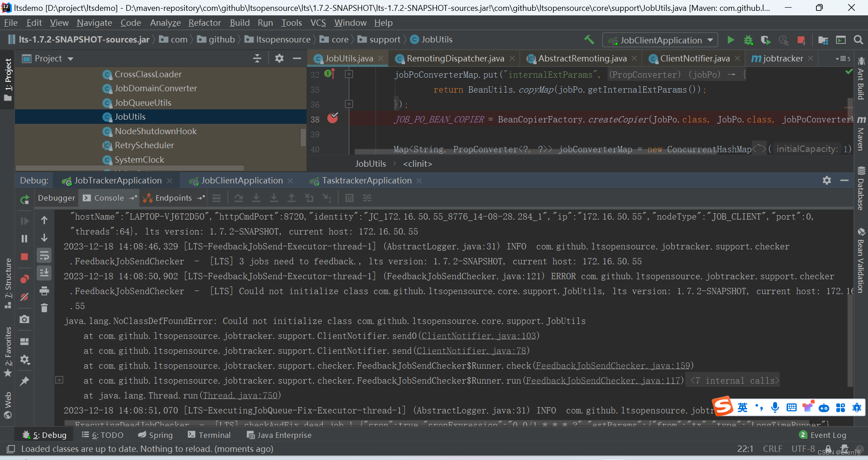868x460 pixels.
Task: Open debug panel settings gear
Action: 827,180
